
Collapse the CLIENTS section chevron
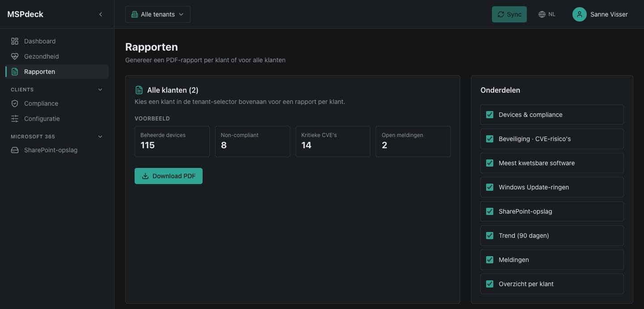100,90
